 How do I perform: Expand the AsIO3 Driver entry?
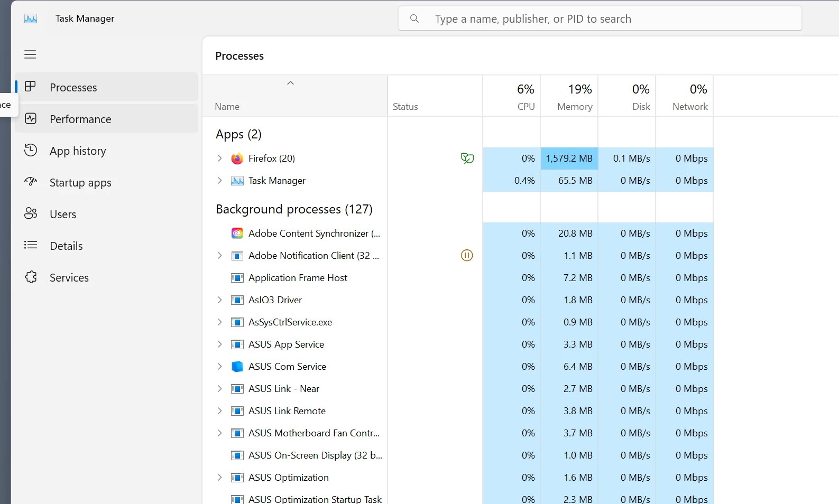tap(219, 300)
